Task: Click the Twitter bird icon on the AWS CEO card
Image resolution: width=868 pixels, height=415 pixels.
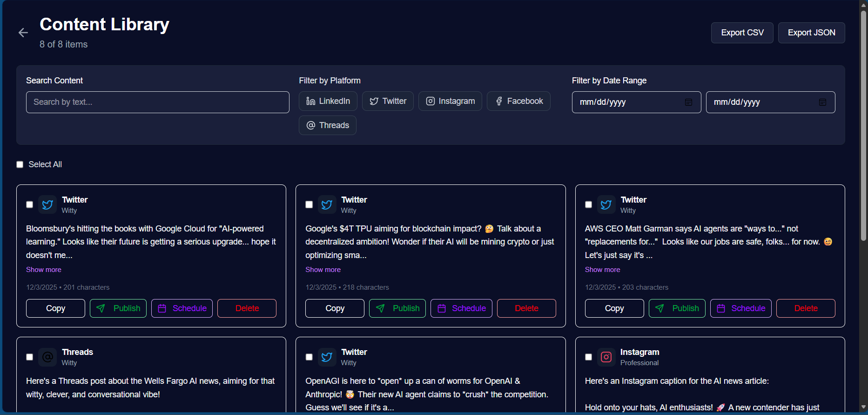Action: coord(606,204)
